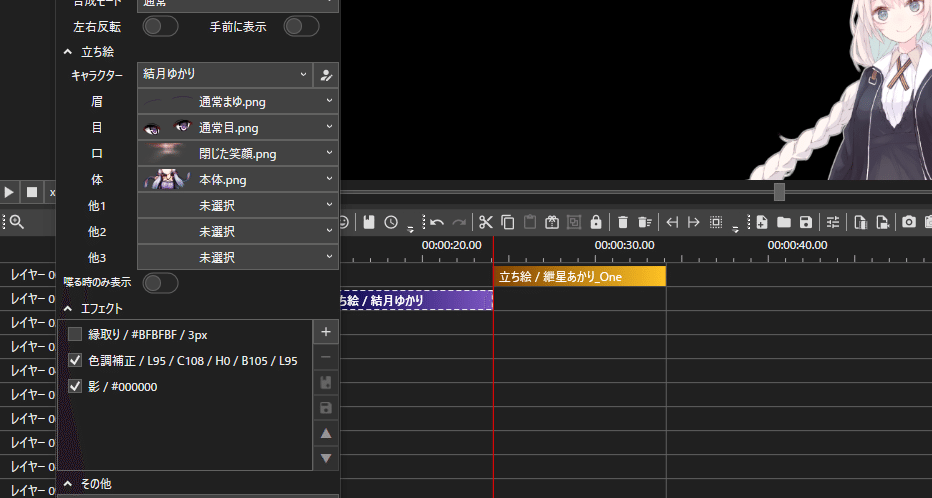Open project with folder icon
Screen dimensions: 932x498
(784, 222)
